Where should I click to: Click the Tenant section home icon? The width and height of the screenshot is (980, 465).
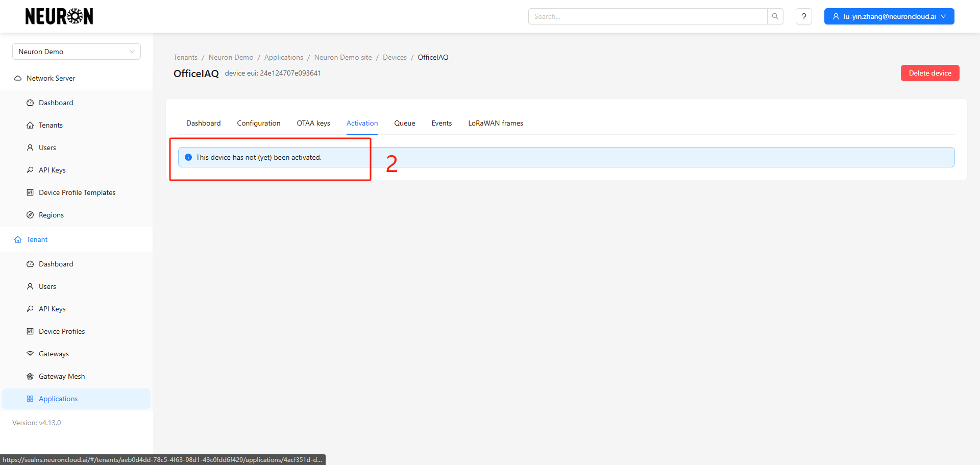click(x=18, y=239)
